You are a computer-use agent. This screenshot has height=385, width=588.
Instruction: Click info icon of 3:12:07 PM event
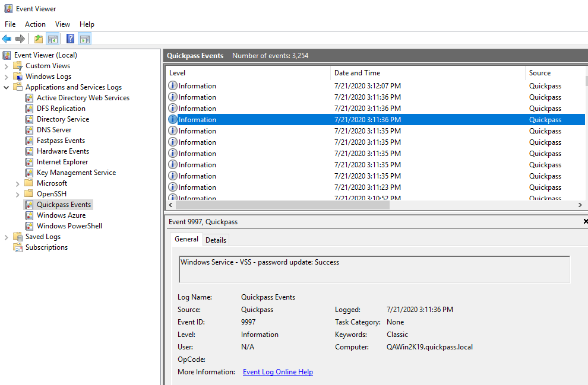172,86
